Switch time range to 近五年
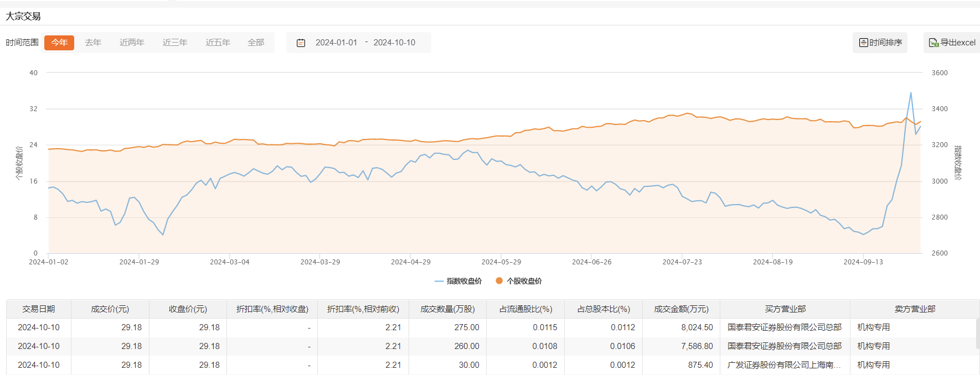The image size is (980, 375). pos(218,43)
